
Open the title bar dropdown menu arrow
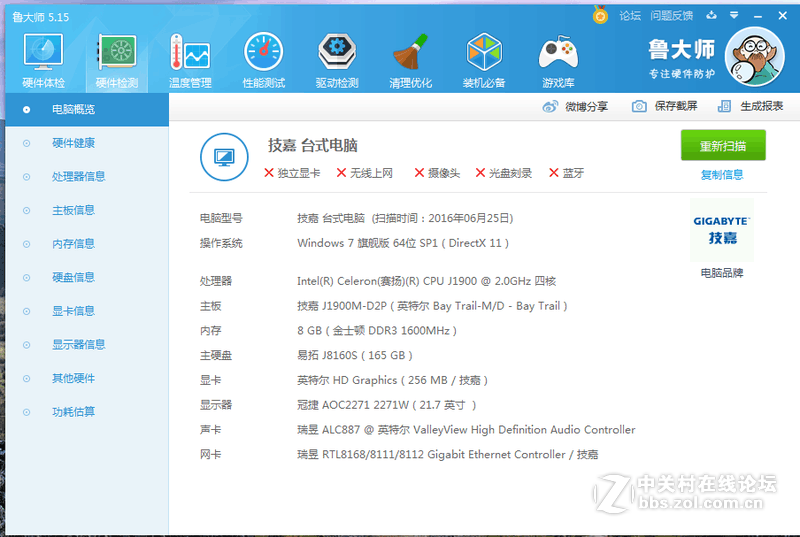[x=734, y=15]
